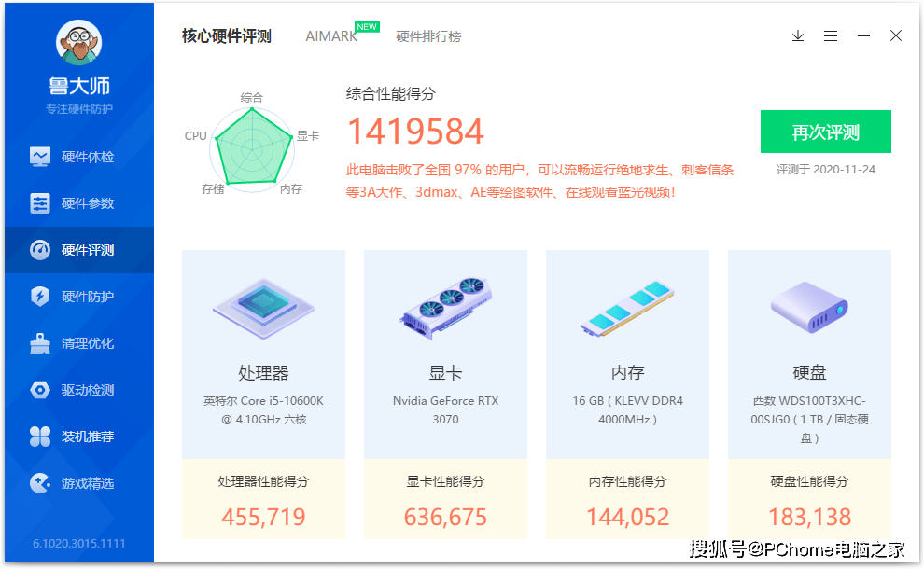Click the 内存 card title
Screen dimensions: 924x569
point(627,373)
